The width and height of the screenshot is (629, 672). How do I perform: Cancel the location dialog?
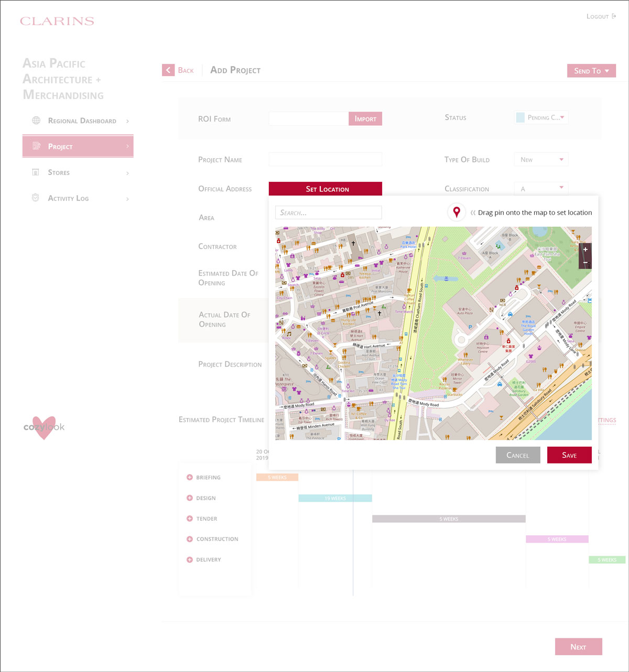(517, 455)
